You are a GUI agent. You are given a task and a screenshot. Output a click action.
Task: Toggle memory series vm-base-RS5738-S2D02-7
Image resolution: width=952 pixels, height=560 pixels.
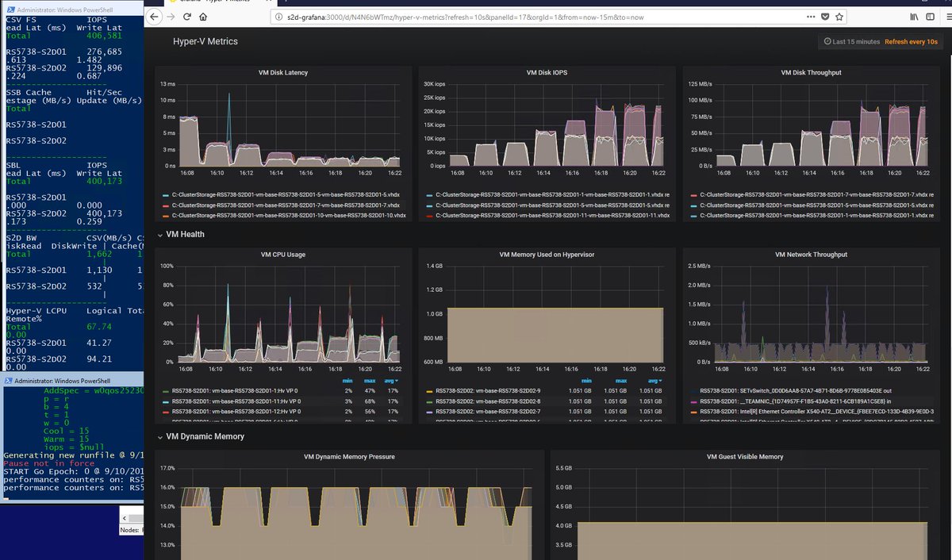pyautogui.click(x=488, y=412)
